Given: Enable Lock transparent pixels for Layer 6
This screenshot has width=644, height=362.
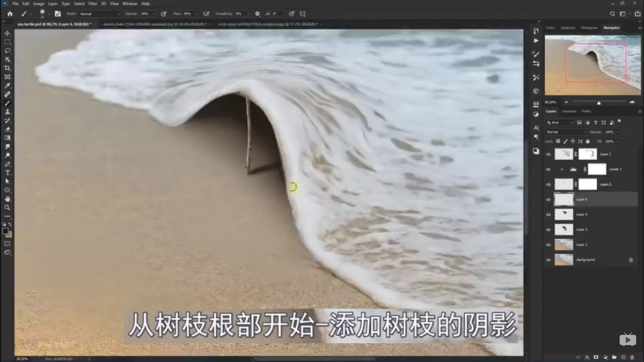Looking at the screenshot, I should (558, 141).
